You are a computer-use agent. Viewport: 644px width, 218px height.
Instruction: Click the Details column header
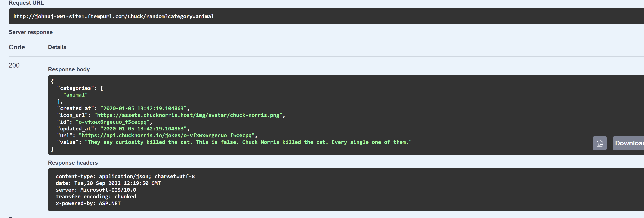[57, 47]
